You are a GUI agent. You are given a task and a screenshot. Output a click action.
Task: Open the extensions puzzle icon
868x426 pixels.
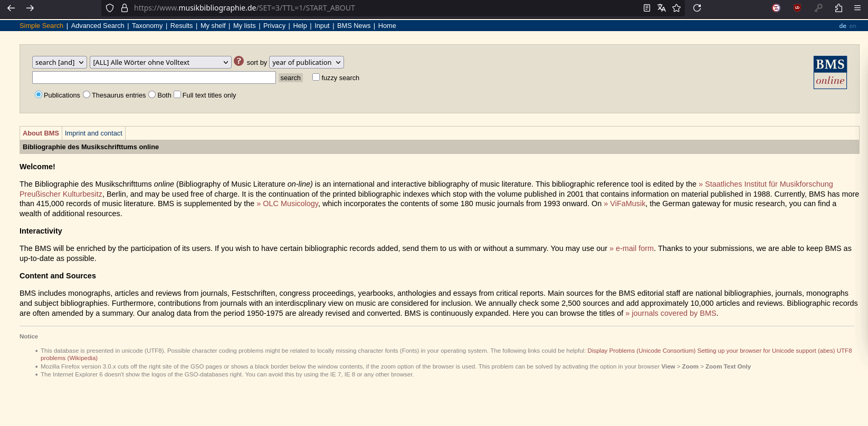coord(838,8)
